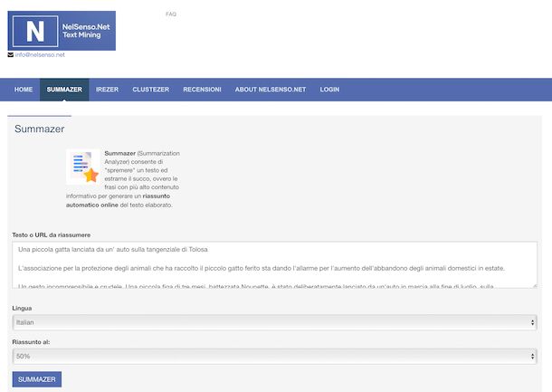Viewport: 552px width, 392px height.
Task: Click the 'Testo o URL da riassumere' label
Action: (x=52, y=234)
